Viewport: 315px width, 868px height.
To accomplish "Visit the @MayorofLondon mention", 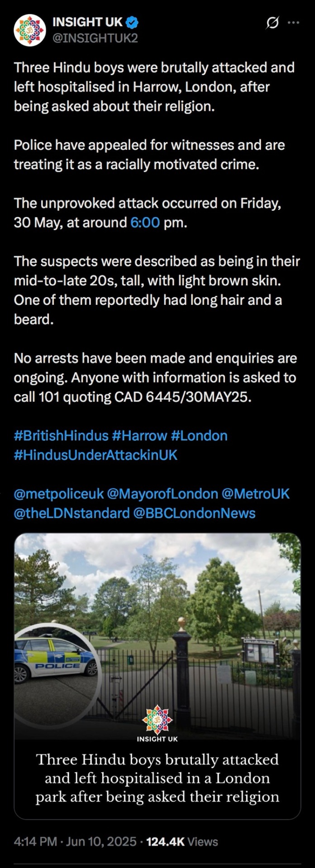I will tap(162, 494).
